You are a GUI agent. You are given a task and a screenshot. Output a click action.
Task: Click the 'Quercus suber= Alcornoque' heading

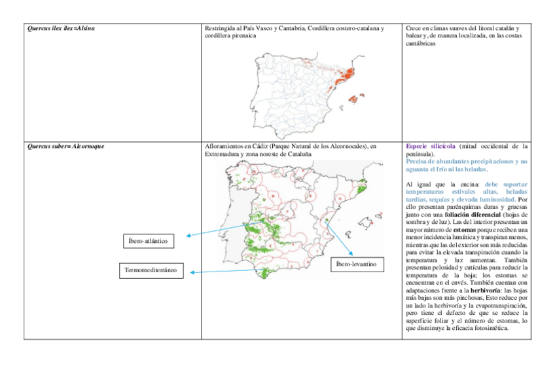click(65, 146)
